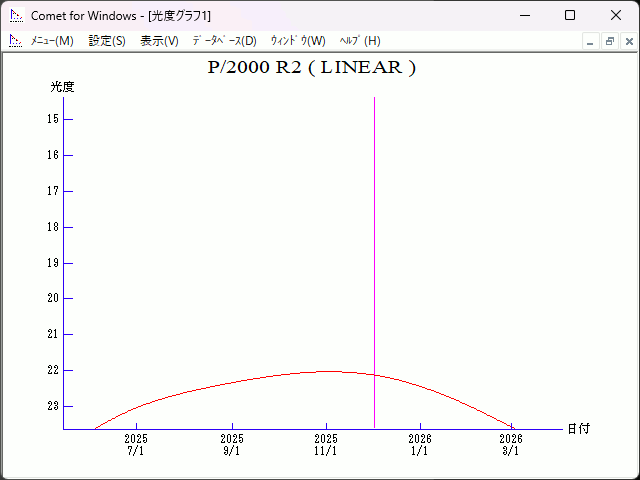Open the メニュー(M) menu
640x480 pixels.
[52, 41]
